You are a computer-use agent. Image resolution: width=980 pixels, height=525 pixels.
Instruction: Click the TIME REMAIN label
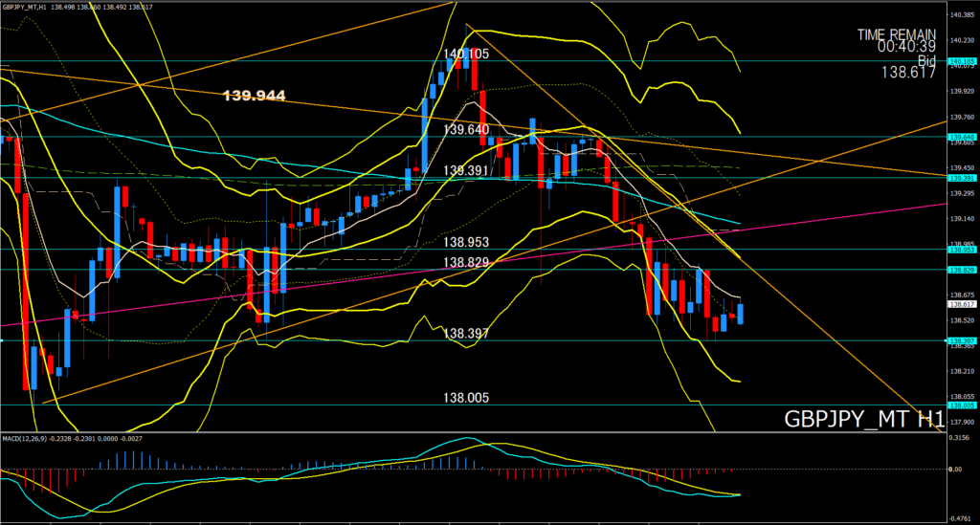pyautogui.click(x=896, y=35)
